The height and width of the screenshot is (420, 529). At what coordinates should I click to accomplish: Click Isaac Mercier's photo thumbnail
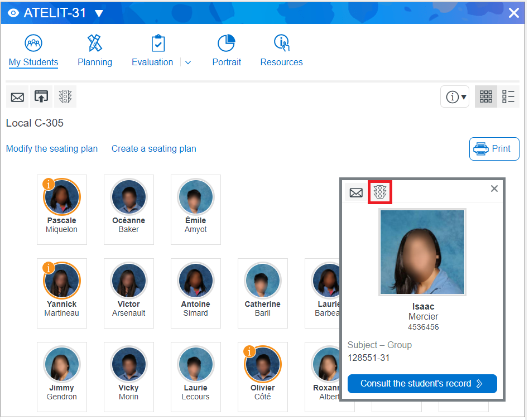(x=422, y=252)
